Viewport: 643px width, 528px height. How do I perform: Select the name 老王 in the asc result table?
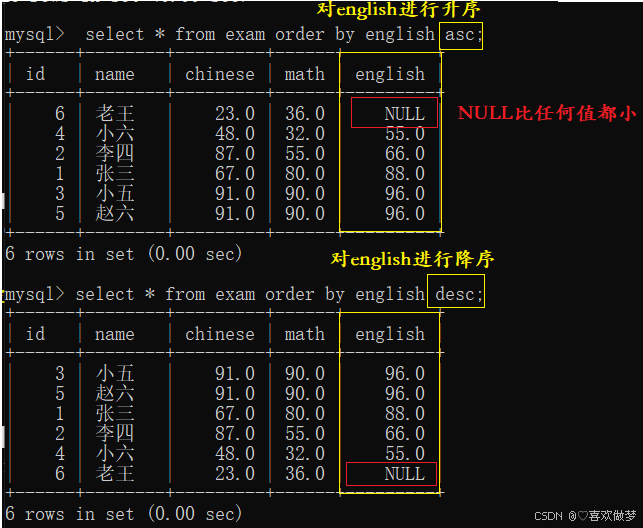115,114
